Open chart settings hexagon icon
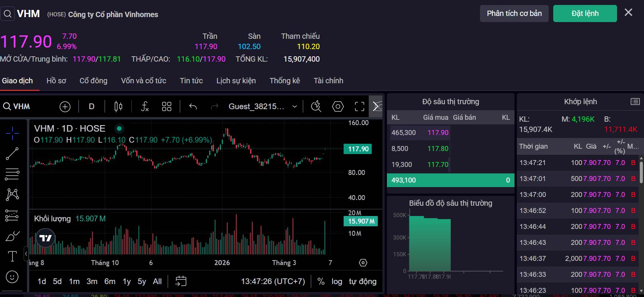Viewport: 644px width, 297px height. pyautogui.click(x=338, y=106)
